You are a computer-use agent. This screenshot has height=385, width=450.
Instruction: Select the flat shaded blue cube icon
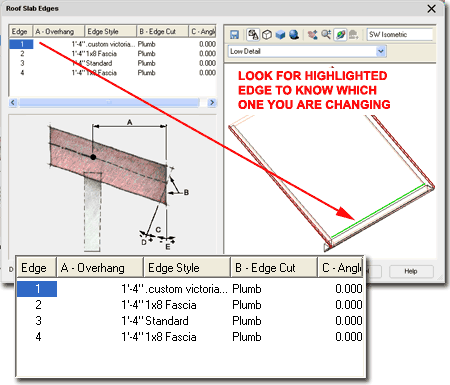pyautogui.click(x=280, y=35)
